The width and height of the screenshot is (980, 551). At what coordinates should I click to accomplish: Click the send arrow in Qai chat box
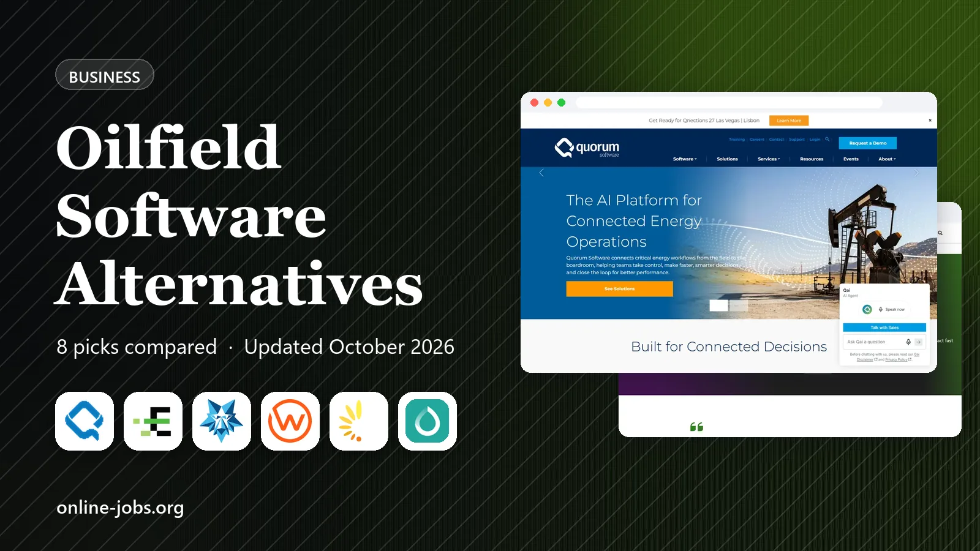coord(918,342)
